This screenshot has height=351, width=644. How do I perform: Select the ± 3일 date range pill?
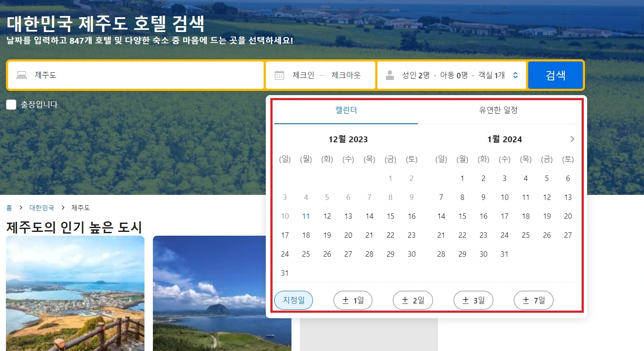coord(473,300)
